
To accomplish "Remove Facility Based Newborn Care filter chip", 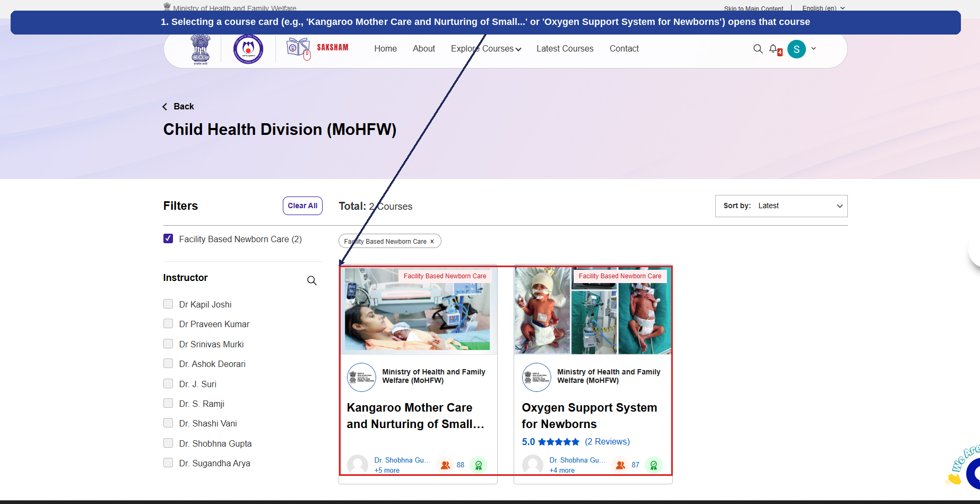I will [432, 242].
